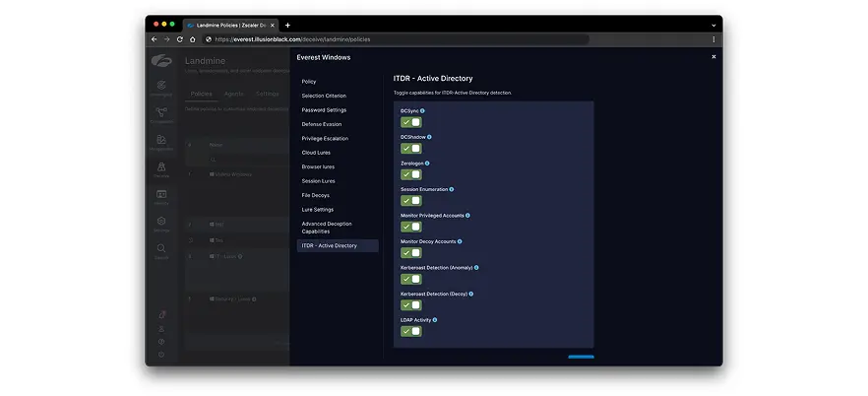The height and width of the screenshot is (396, 868).
Task: View info icon for Monitor Decoy Accounts
Action: pos(460,241)
